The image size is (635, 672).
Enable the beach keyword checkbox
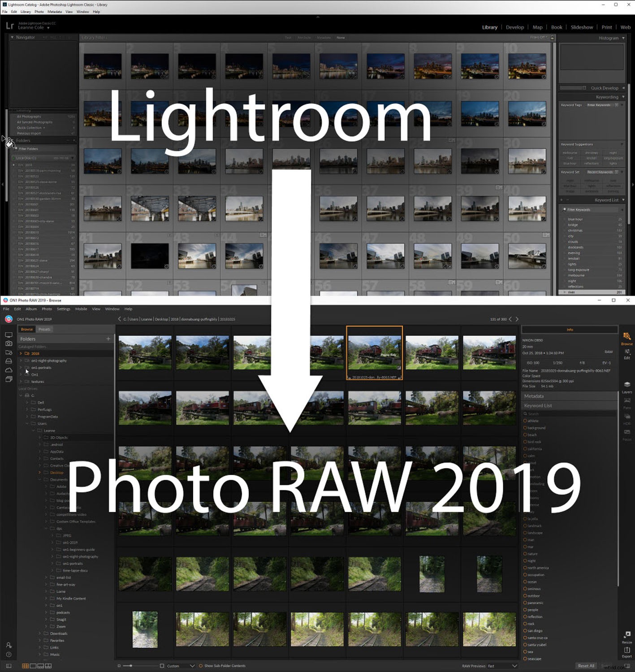(x=525, y=435)
